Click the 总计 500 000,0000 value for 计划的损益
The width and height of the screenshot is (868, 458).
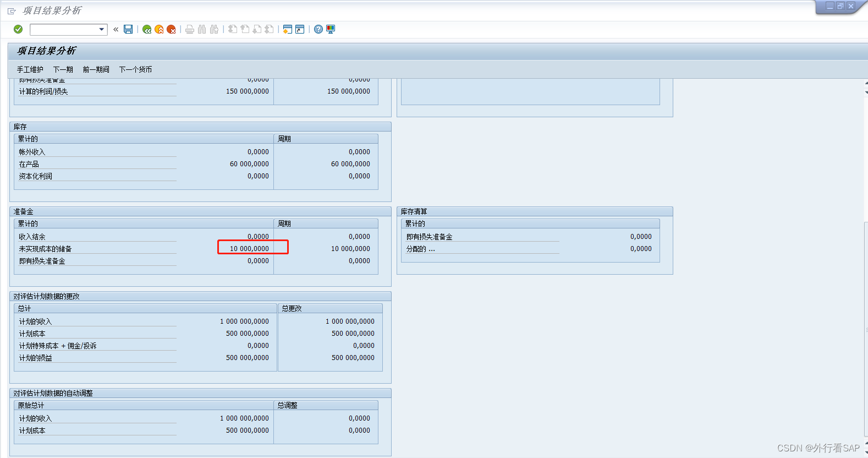(x=248, y=358)
